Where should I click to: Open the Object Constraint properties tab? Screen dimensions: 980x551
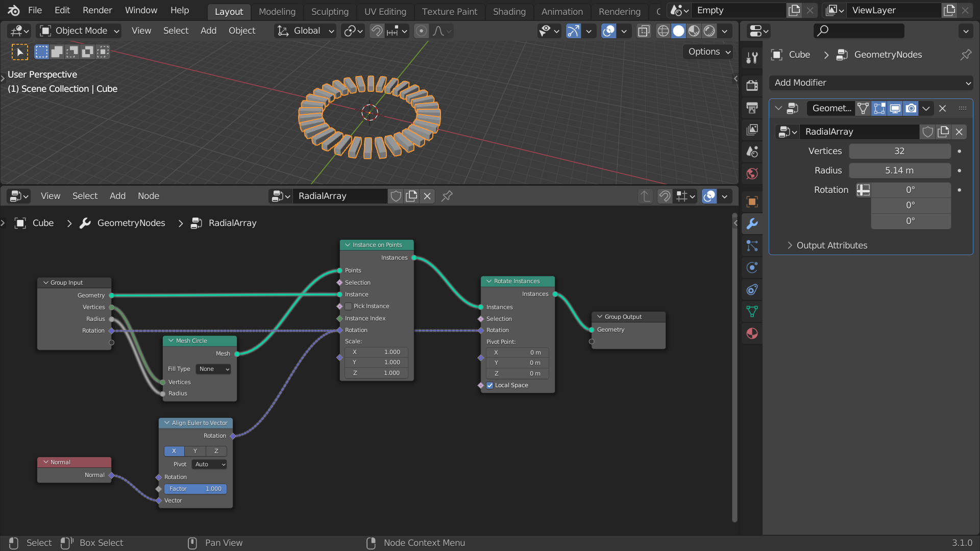pyautogui.click(x=752, y=289)
